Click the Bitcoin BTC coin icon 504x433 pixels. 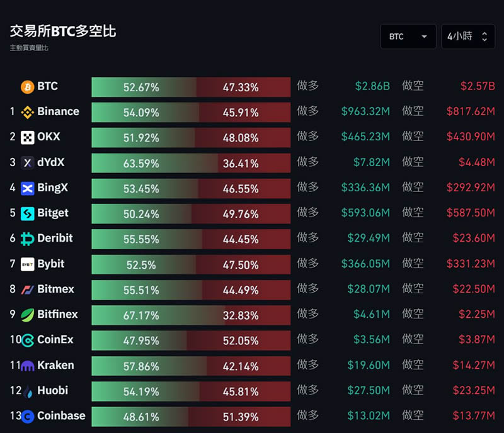(x=27, y=87)
